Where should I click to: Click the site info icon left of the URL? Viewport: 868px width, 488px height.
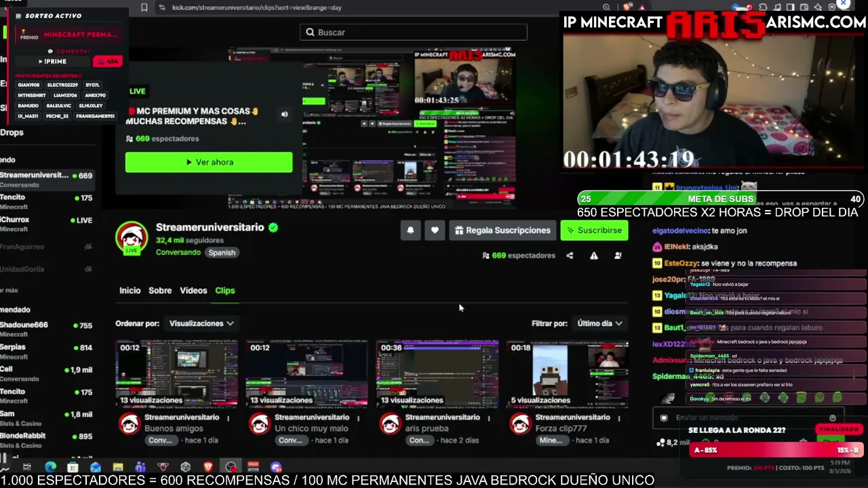pos(161,7)
